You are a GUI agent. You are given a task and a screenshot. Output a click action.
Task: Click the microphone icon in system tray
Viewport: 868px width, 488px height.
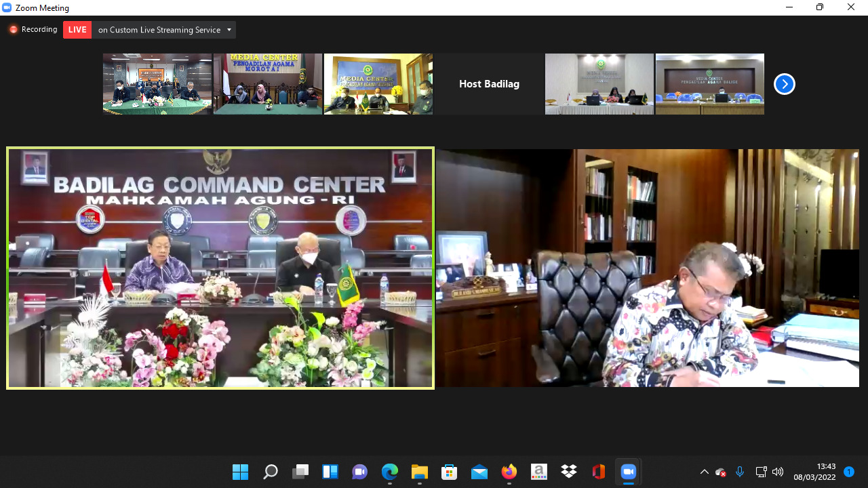[x=740, y=472]
